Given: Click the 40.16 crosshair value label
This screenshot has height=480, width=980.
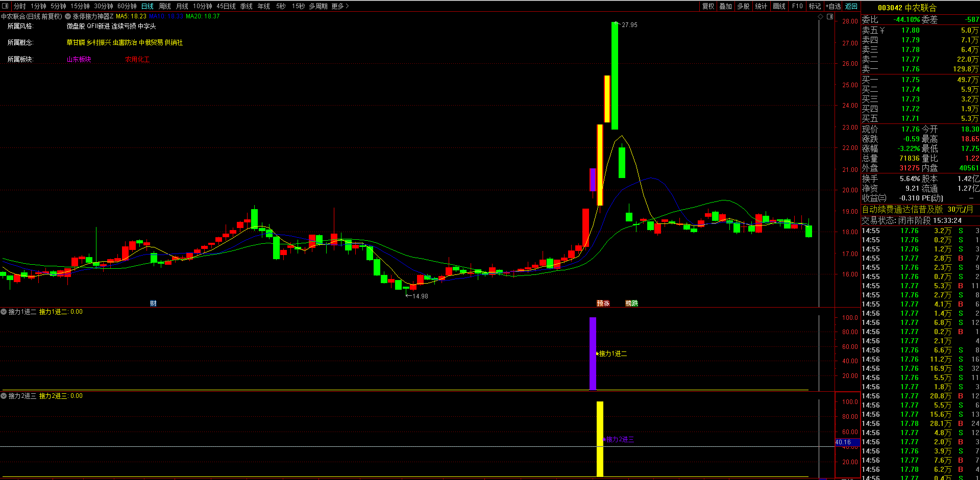Looking at the screenshot, I should pyautogui.click(x=847, y=442).
